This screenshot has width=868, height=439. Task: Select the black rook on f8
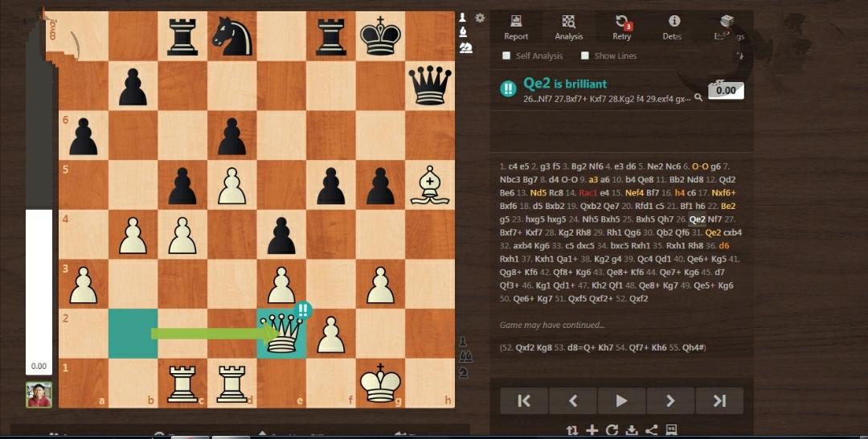pyautogui.click(x=331, y=36)
